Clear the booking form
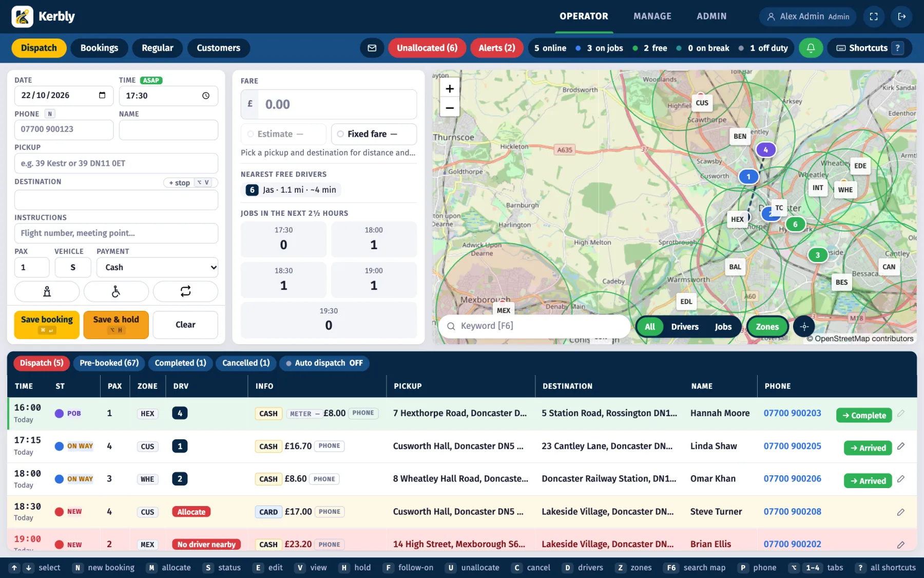Viewport: 924px width, 578px height. (x=185, y=325)
